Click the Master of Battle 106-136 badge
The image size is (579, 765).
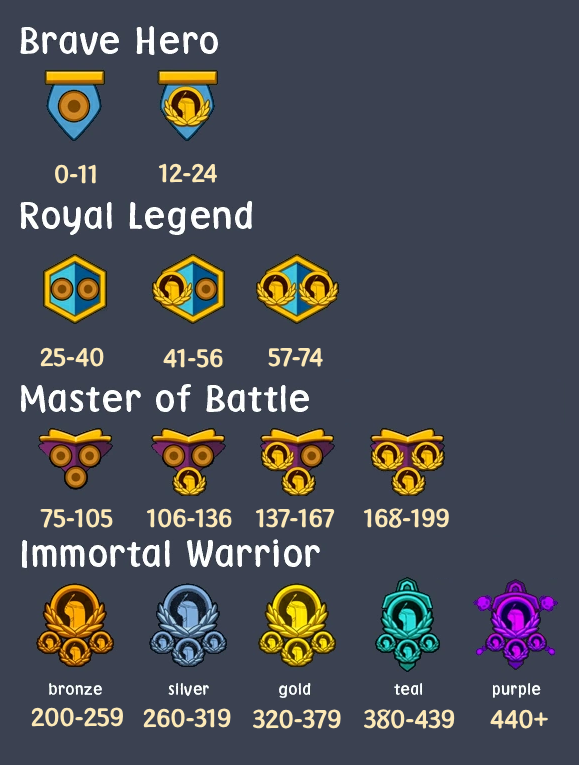pos(188,462)
